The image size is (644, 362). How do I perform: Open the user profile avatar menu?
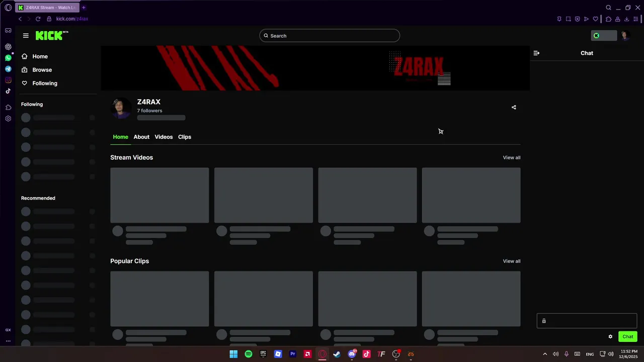[x=625, y=36]
